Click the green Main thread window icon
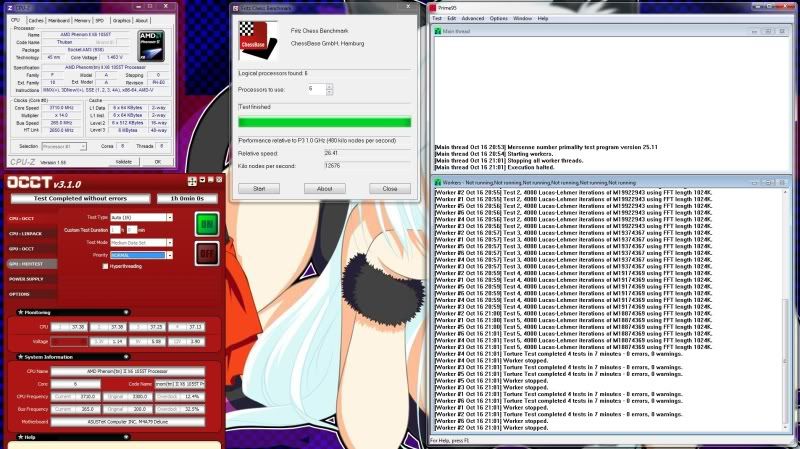Screen dimensions: 800x449 pos(437,31)
